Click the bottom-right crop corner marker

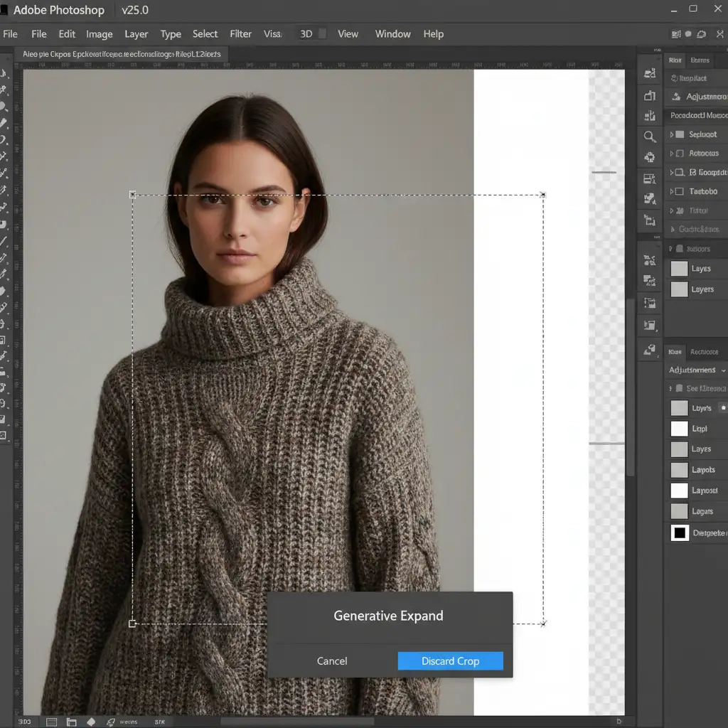pos(543,623)
